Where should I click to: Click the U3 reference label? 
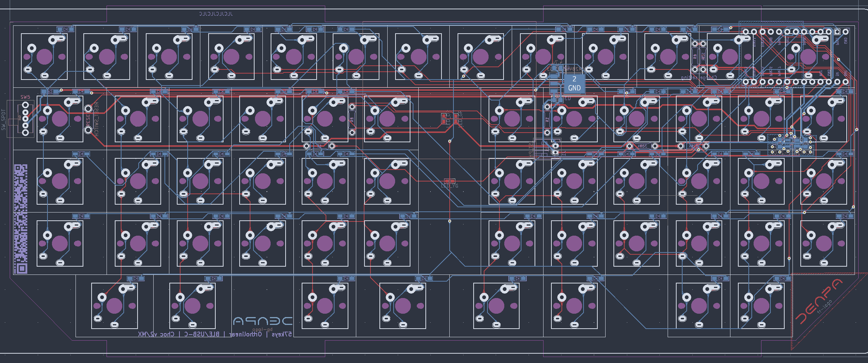tap(567, 99)
